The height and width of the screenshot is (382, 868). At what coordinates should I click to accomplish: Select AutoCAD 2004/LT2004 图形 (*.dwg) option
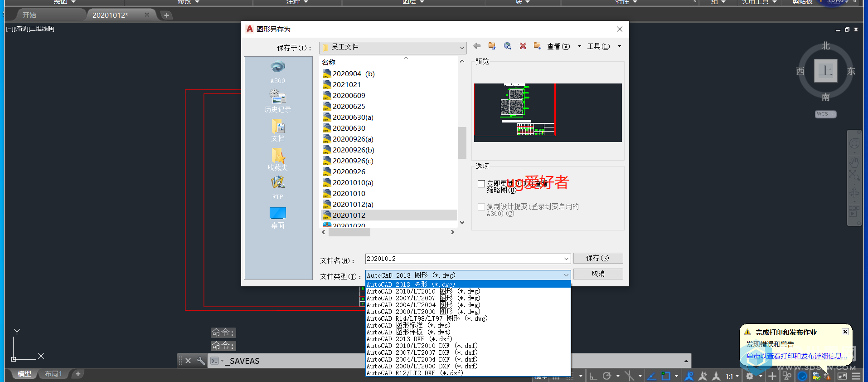click(x=468, y=305)
